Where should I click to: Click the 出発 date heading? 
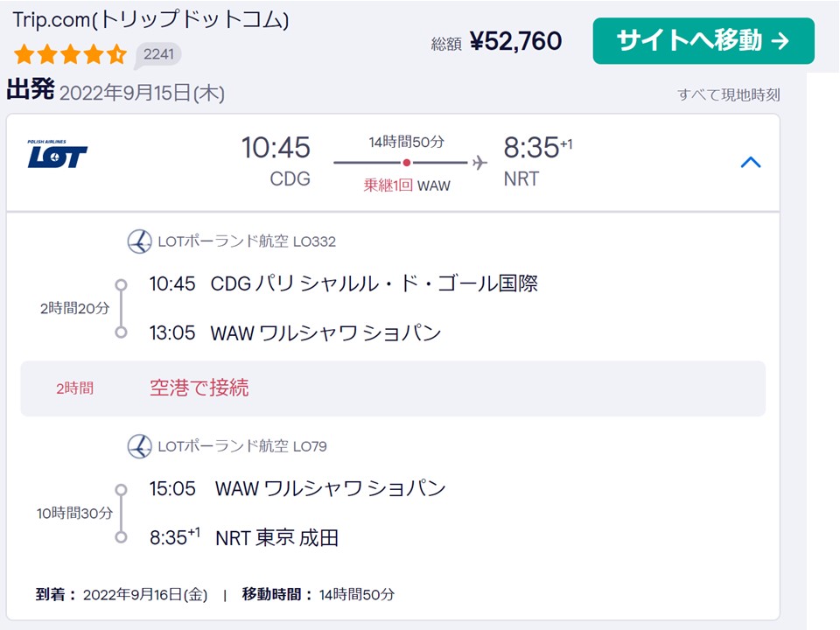115,92
